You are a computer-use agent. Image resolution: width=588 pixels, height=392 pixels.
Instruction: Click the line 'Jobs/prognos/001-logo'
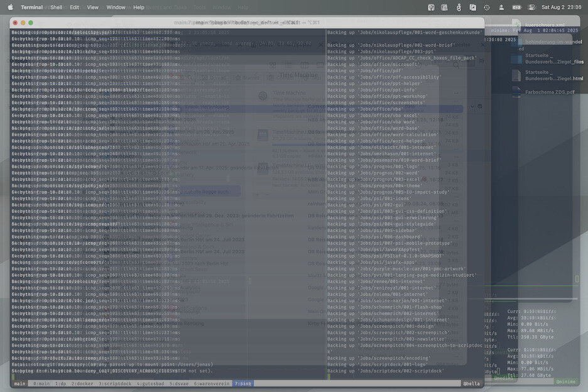374,166
